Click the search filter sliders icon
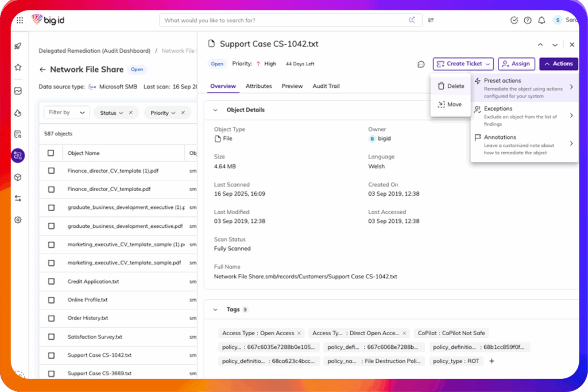This screenshot has height=392, width=588. (x=431, y=20)
